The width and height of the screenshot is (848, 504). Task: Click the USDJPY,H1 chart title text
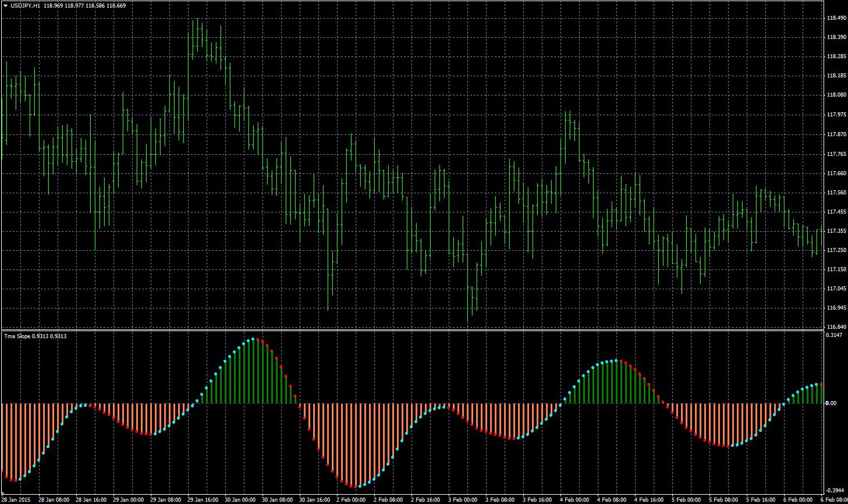pos(26,5)
